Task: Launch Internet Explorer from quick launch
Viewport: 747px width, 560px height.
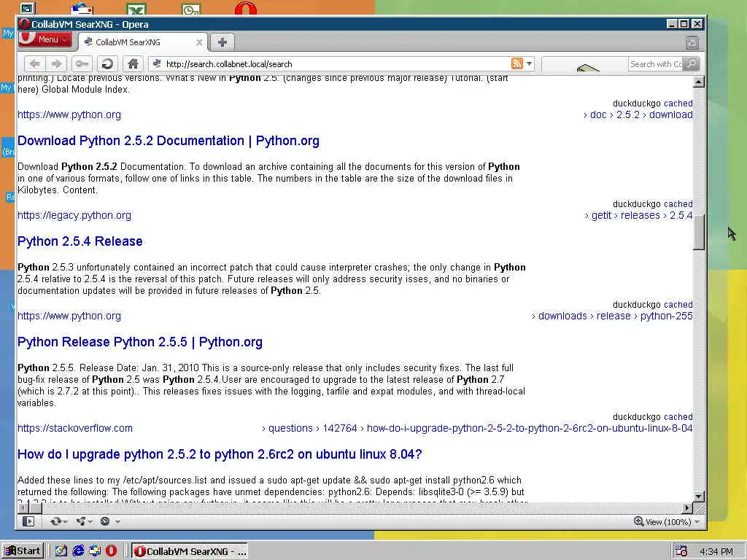Action: pos(78,551)
